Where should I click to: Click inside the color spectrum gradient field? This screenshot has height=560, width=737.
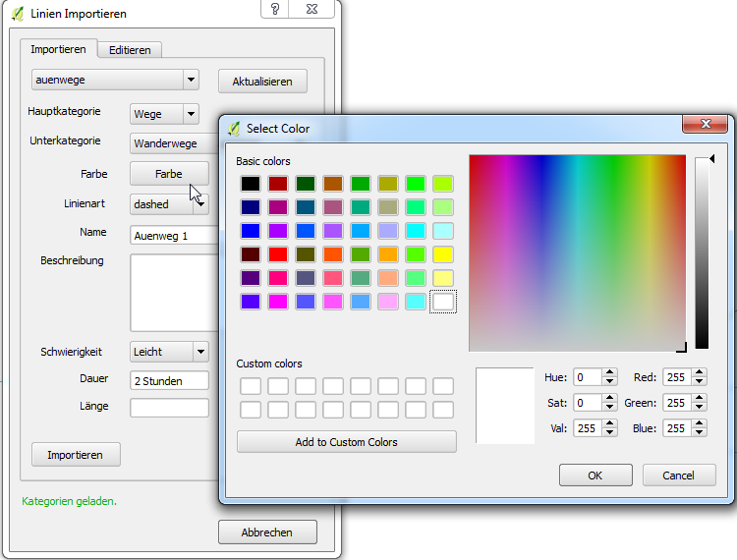coord(577,252)
